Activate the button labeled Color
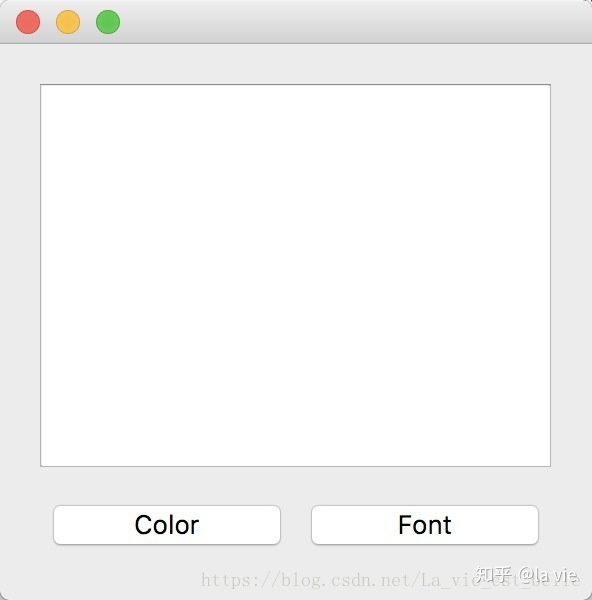This screenshot has height=600, width=592. pyautogui.click(x=167, y=525)
